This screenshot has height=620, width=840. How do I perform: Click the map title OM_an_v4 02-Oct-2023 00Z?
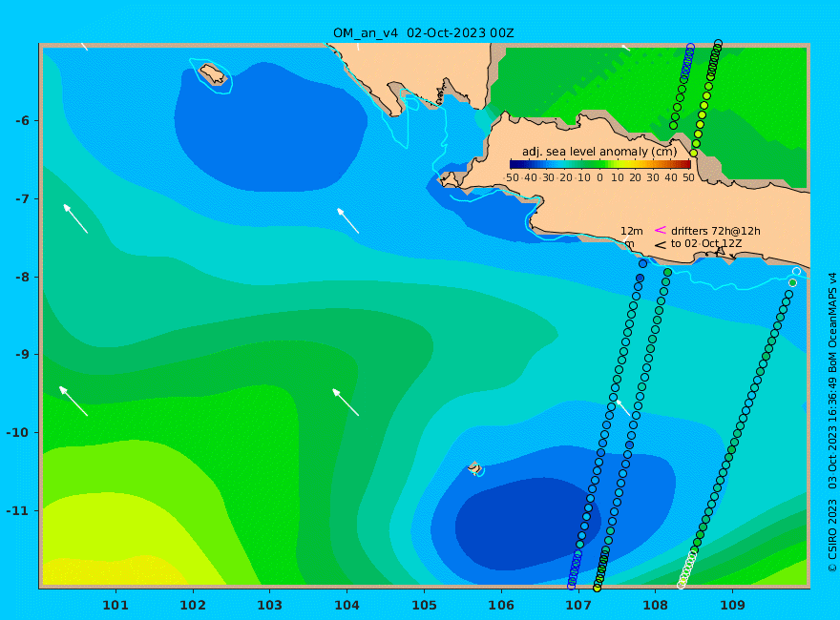pyautogui.click(x=423, y=33)
